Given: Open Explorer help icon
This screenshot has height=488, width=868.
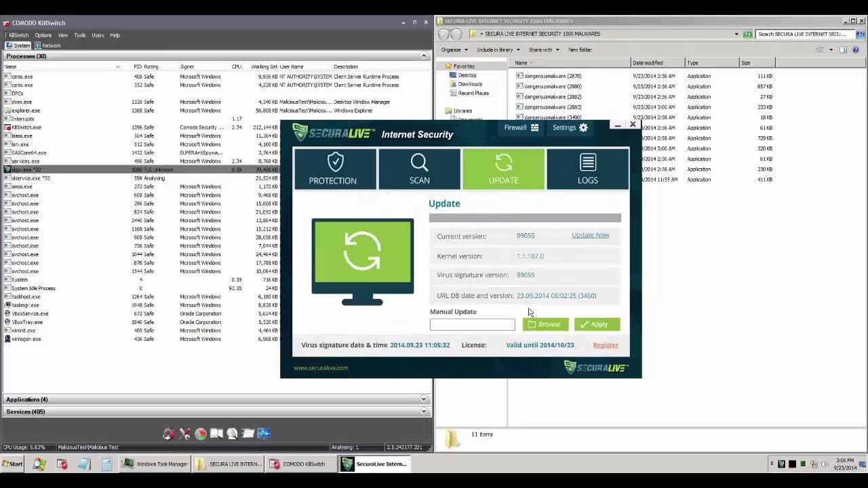Looking at the screenshot, I should point(857,49).
